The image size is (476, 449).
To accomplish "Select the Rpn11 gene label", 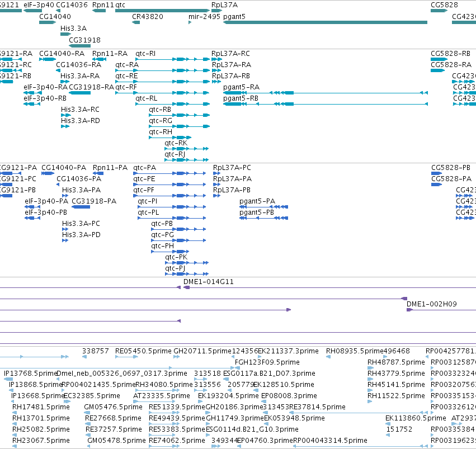I will pos(103,5).
